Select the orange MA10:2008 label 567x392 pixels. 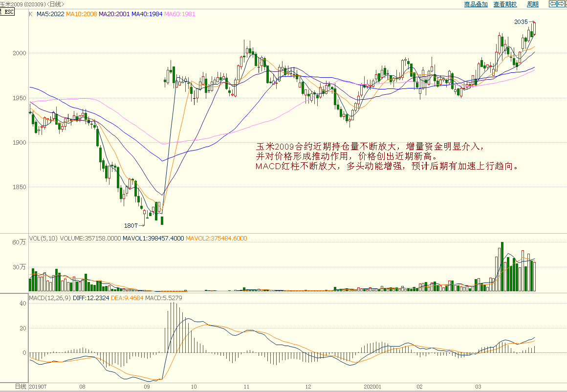coord(82,14)
